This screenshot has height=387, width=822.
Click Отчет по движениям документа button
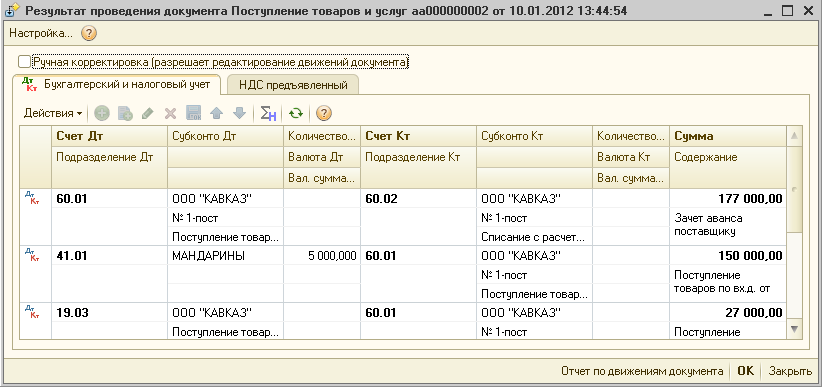[642, 371]
